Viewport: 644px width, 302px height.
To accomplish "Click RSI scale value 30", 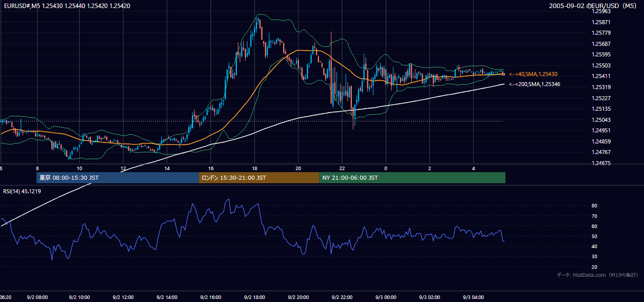I will [x=595, y=257].
